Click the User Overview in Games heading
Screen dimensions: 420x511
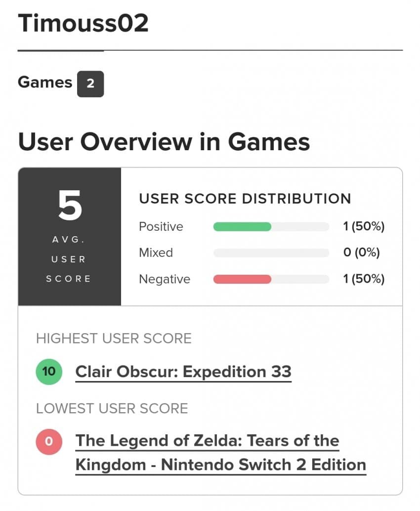tap(164, 142)
